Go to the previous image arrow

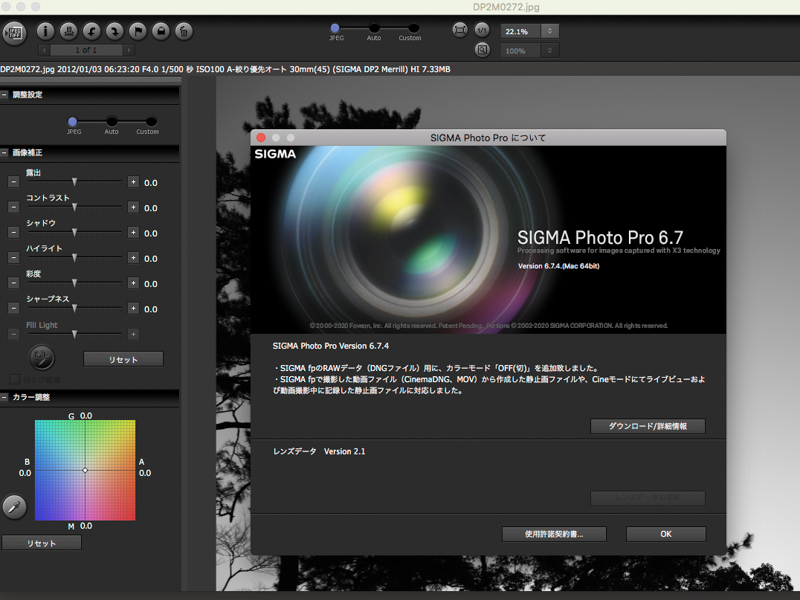pyautogui.click(x=44, y=50)
